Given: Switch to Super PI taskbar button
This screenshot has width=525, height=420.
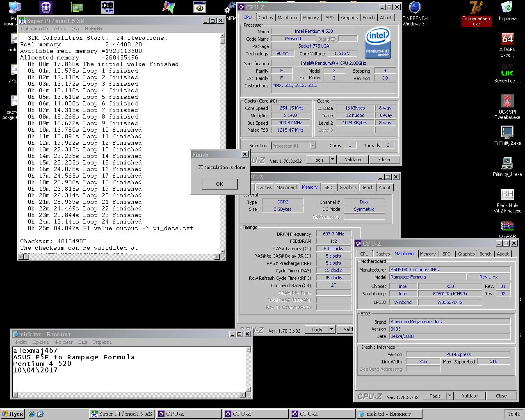Looking at the screenshot, I should (x=122, y=414).
